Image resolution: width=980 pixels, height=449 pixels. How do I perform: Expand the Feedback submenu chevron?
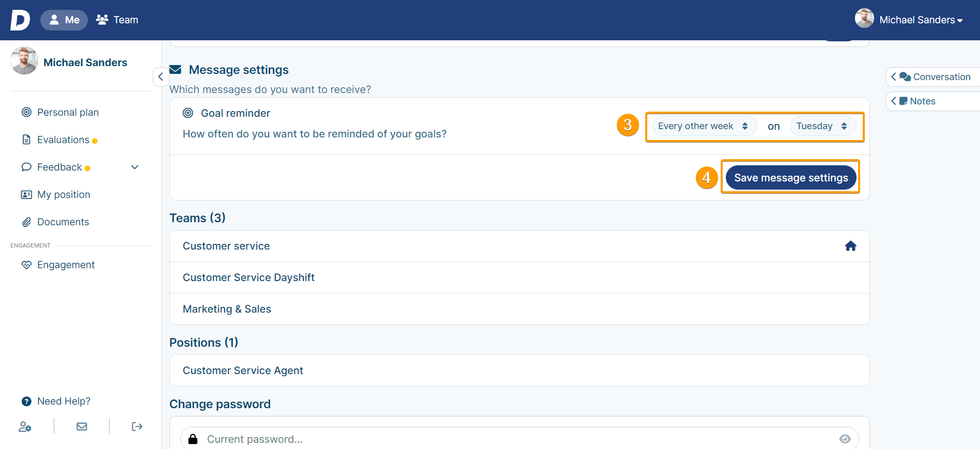135,167
